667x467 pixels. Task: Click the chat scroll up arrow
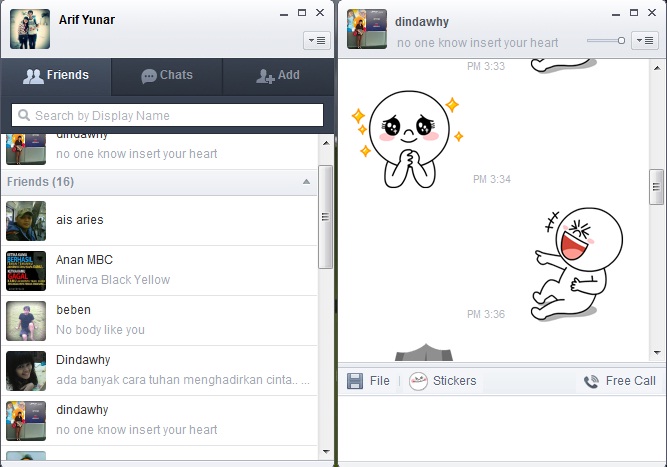657,68
